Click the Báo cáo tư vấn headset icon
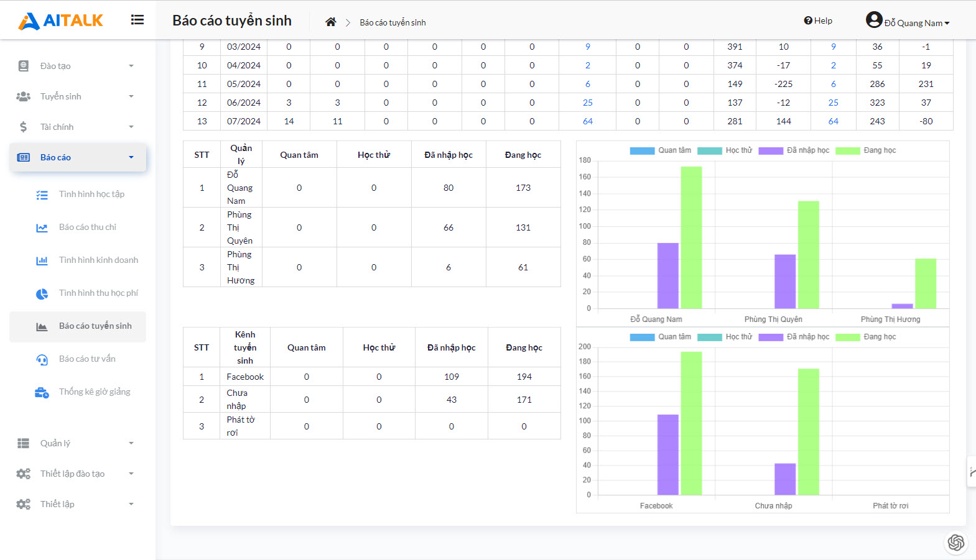 [x=42, y=360]
